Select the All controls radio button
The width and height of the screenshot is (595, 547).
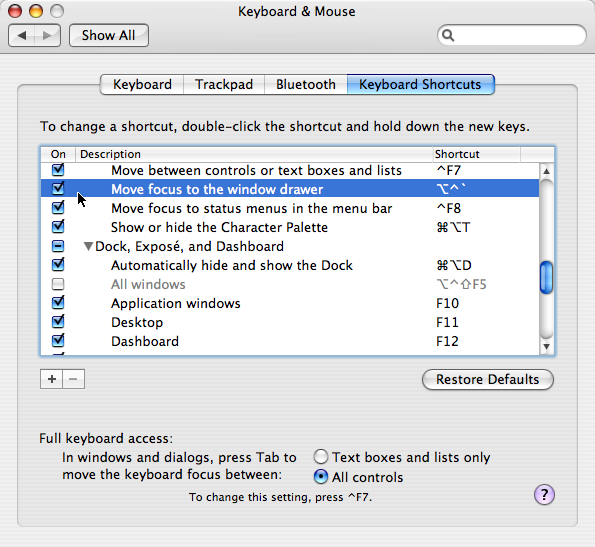tap(321, 476)
